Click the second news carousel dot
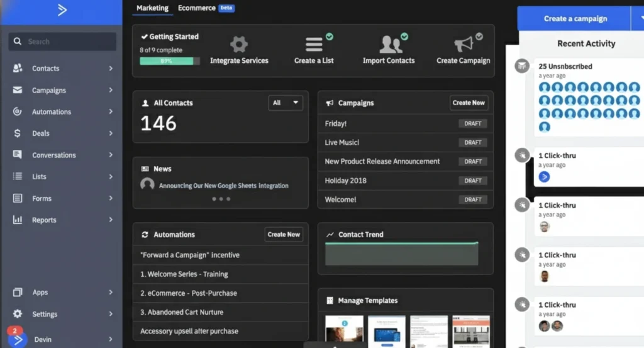Screen dimensions: 644x348 (x=221, y=199)
